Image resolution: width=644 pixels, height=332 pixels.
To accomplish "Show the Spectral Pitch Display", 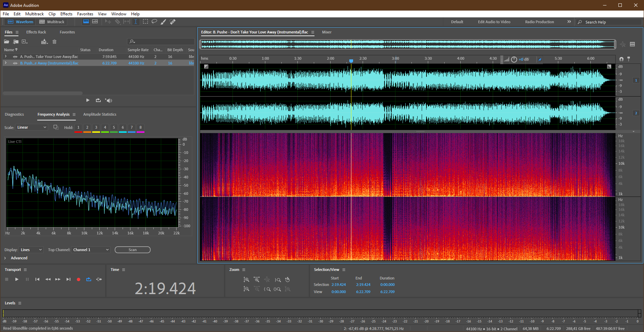I will [95, 21].
